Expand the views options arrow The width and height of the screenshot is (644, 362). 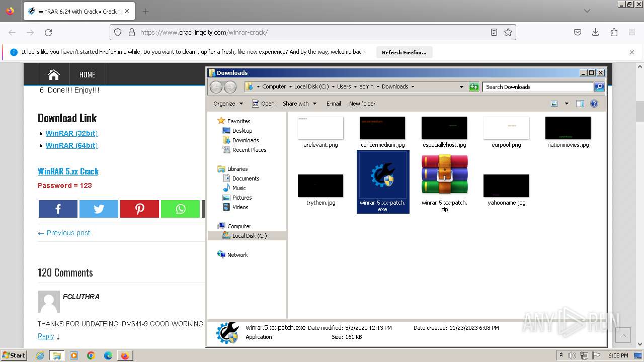(567, 104)
